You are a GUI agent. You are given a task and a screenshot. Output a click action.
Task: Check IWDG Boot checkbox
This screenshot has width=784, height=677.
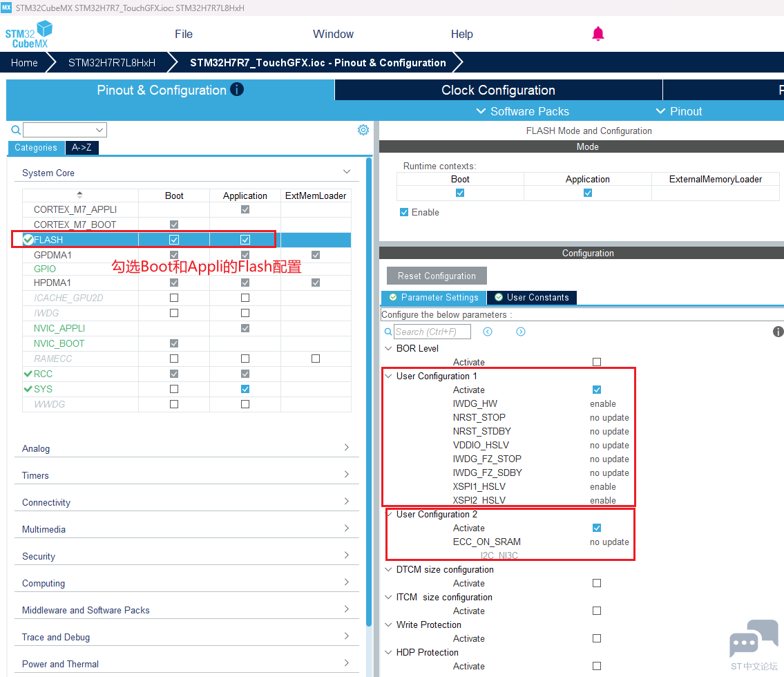(174, 313)
